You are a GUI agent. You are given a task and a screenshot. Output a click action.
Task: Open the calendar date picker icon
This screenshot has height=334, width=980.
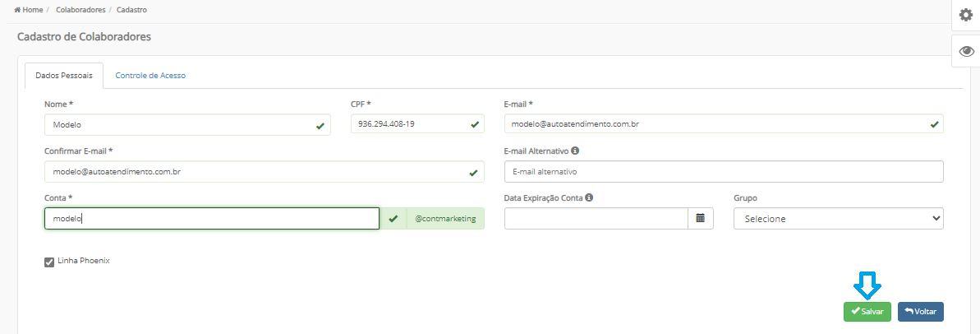point(701,218)
